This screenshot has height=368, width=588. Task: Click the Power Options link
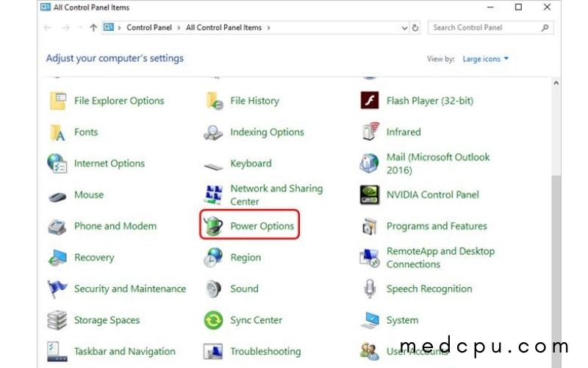[262, 226]
